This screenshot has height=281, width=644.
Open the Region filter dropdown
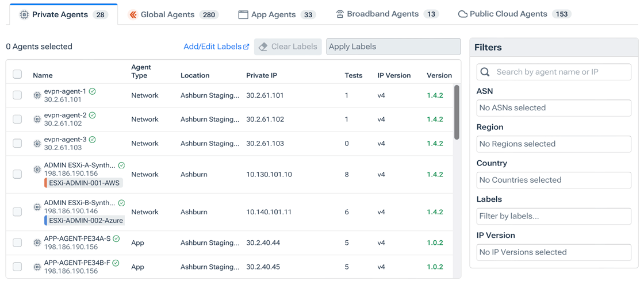[554, 144]
